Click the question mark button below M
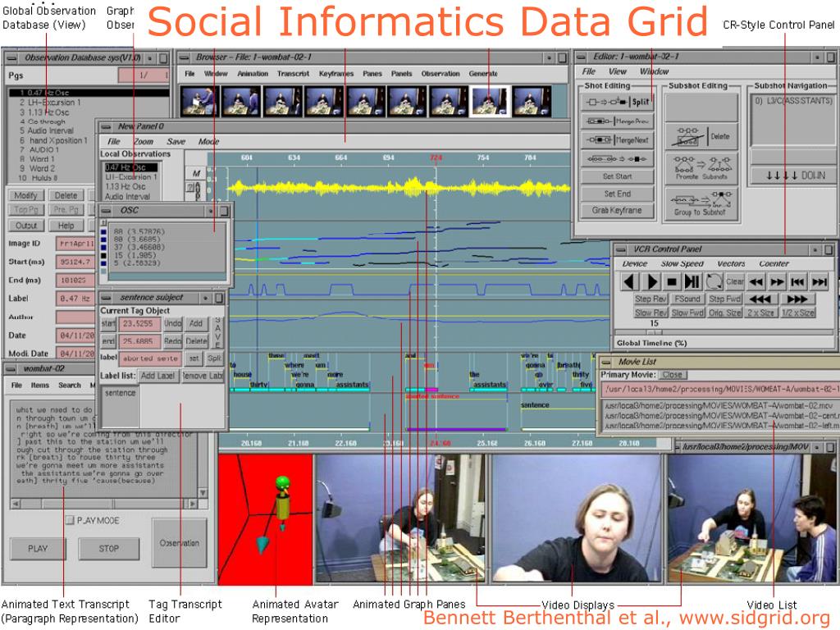 pos(189,187)
